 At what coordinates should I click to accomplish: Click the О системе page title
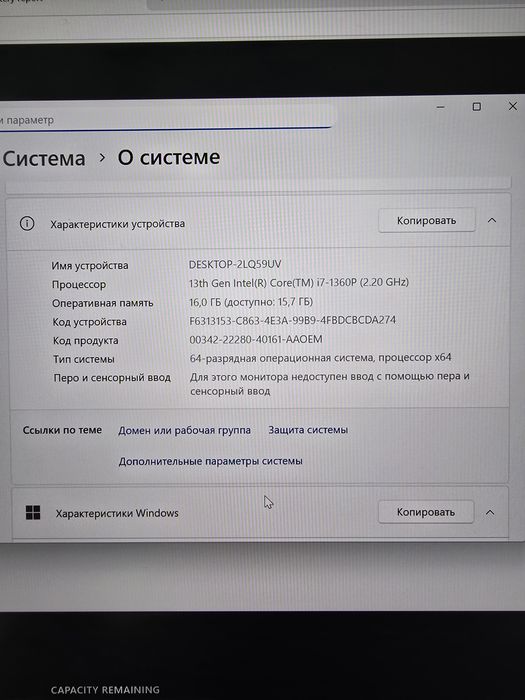click(169, 158)
